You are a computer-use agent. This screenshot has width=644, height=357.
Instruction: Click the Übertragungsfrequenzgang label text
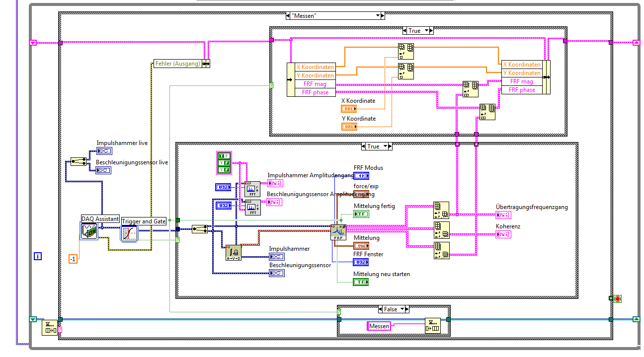click(532, 207)
